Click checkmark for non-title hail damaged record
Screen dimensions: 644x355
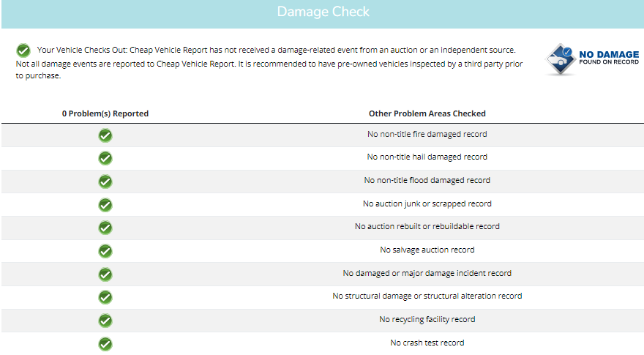pos(105,158)
